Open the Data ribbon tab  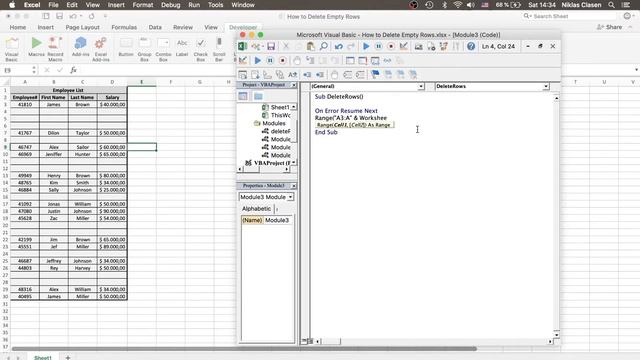point(155,27)
